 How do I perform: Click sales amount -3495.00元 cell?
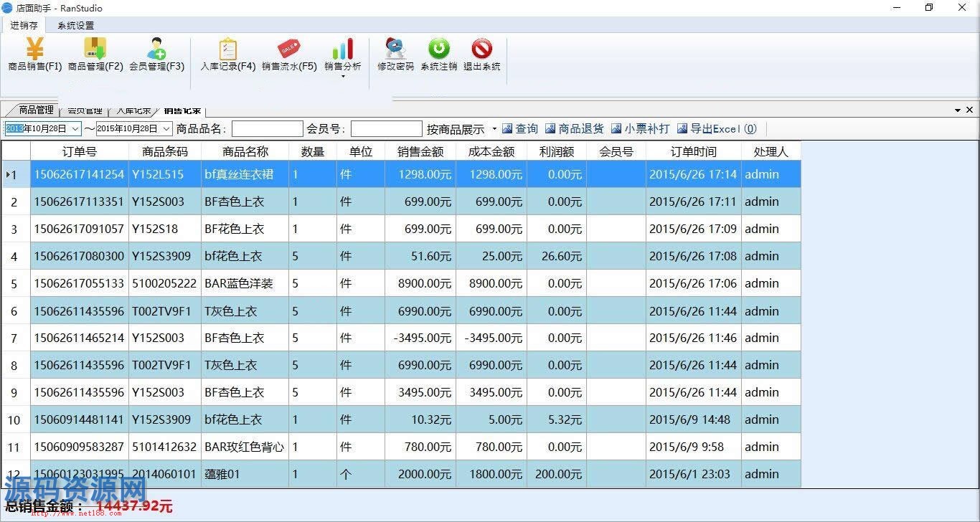(x=420, y=338)
